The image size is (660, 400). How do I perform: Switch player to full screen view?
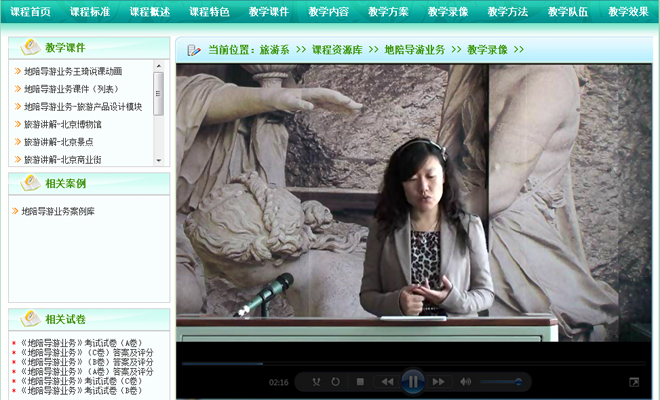(x=634, y=382)
